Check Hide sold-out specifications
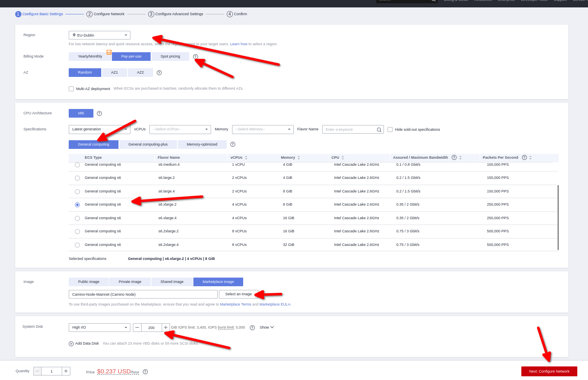Viewport: 588px width, 380px height. pyautogui.click(x=390, y=130)
